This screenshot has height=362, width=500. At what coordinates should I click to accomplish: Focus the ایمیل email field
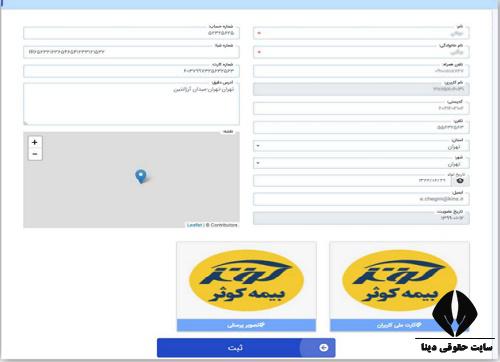pos(361,199)
